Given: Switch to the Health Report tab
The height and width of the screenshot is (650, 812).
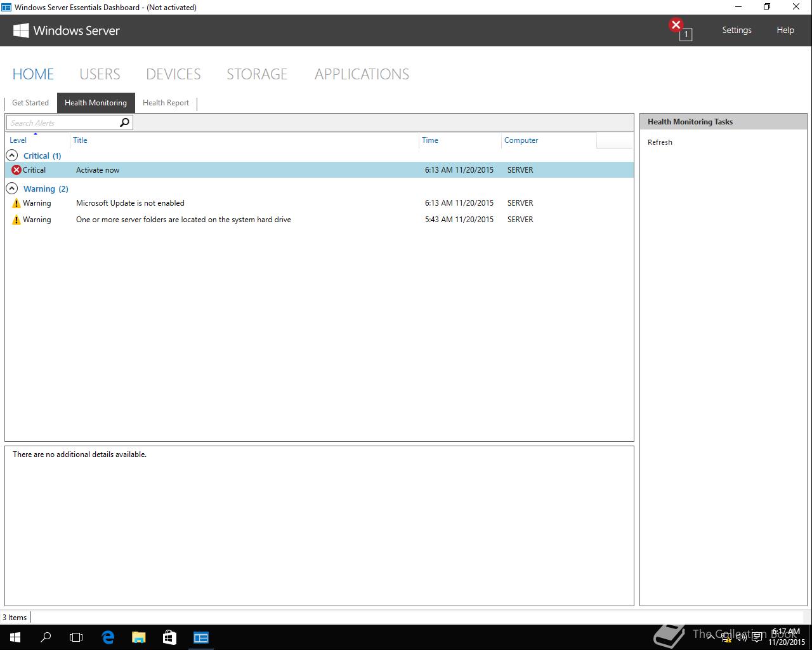Looking at the screenshot, I should pyautogui.click(x=166, y=103).
